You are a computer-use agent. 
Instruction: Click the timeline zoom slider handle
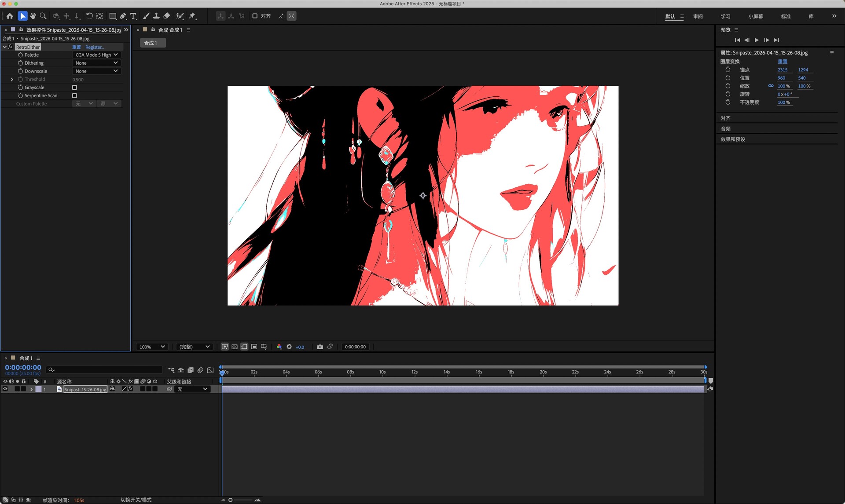pyautogui.click(x=230, y=500)
